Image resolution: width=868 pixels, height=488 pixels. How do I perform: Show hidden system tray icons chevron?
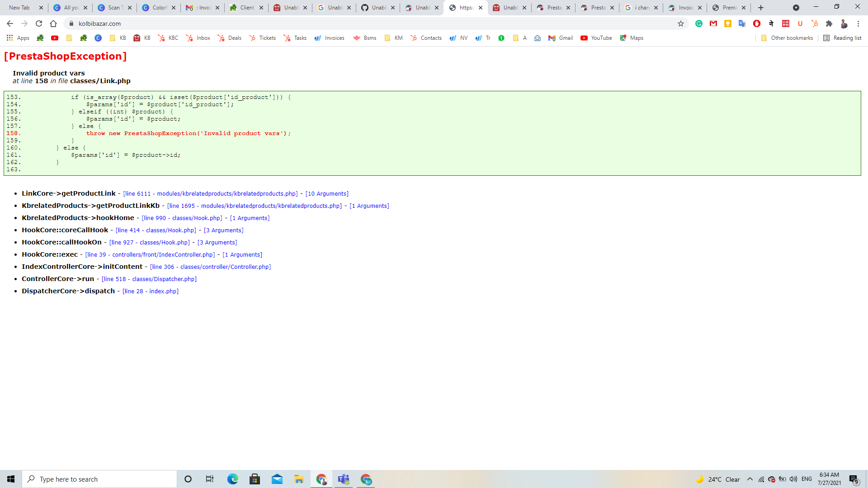click(x=750, y=479)
